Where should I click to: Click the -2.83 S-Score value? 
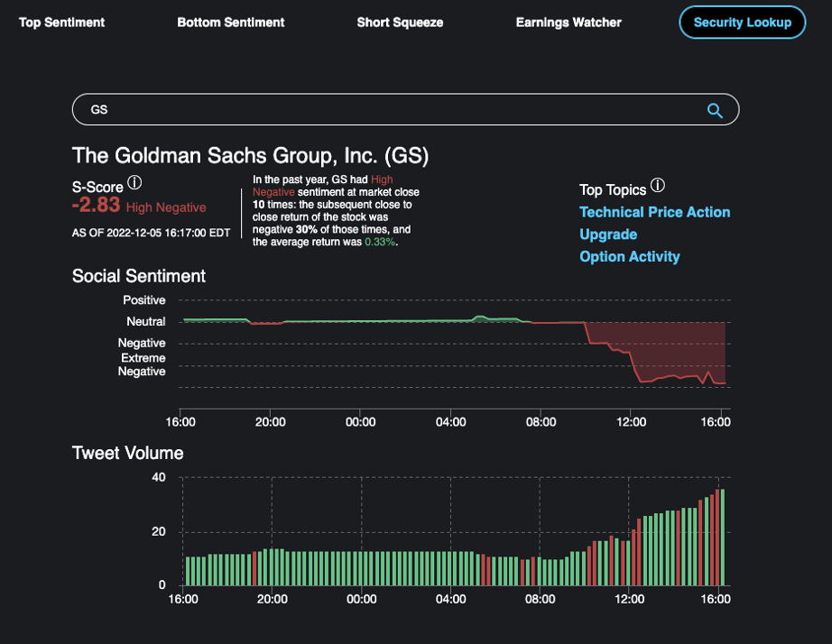pyautogui.click(x=96, y=206)
